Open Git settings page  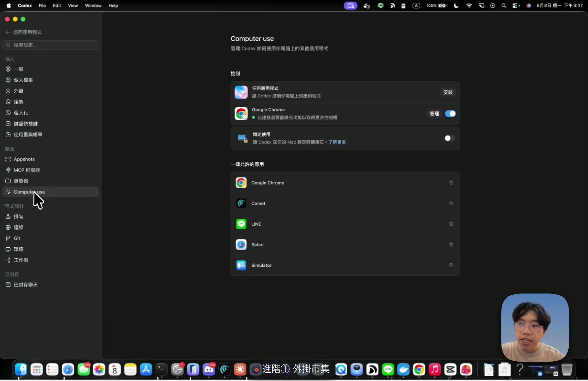[51, 238]
